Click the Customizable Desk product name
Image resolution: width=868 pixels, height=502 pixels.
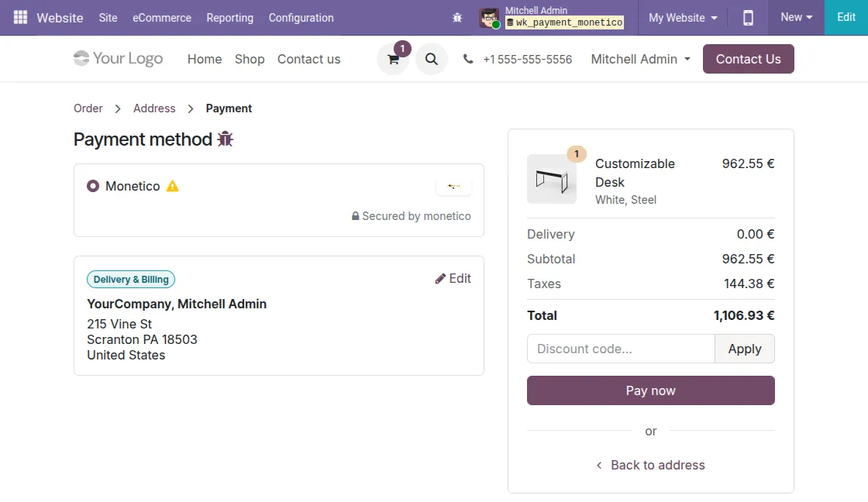coord(635,173)
